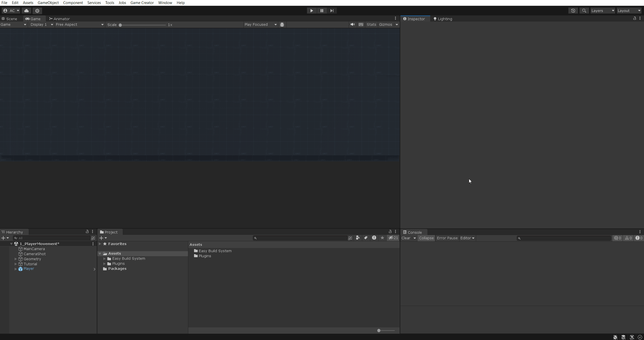Switch to the Lighting tab

click(443, 19)
